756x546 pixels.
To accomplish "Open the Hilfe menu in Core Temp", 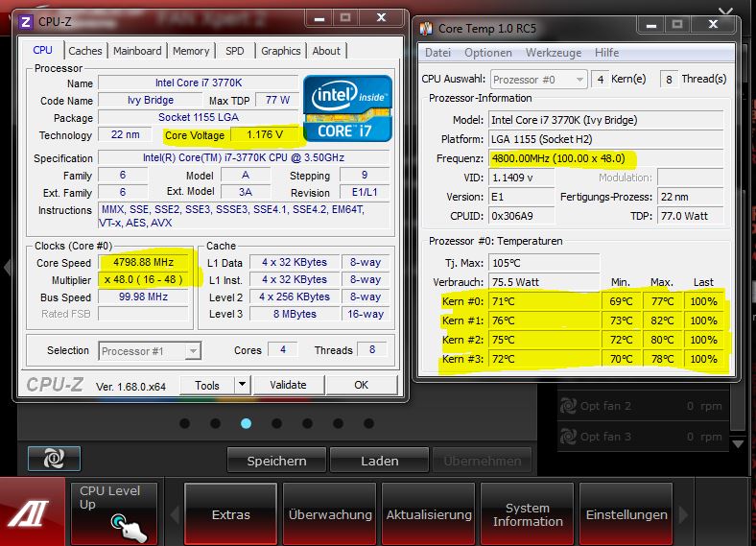I will [606, 53].
